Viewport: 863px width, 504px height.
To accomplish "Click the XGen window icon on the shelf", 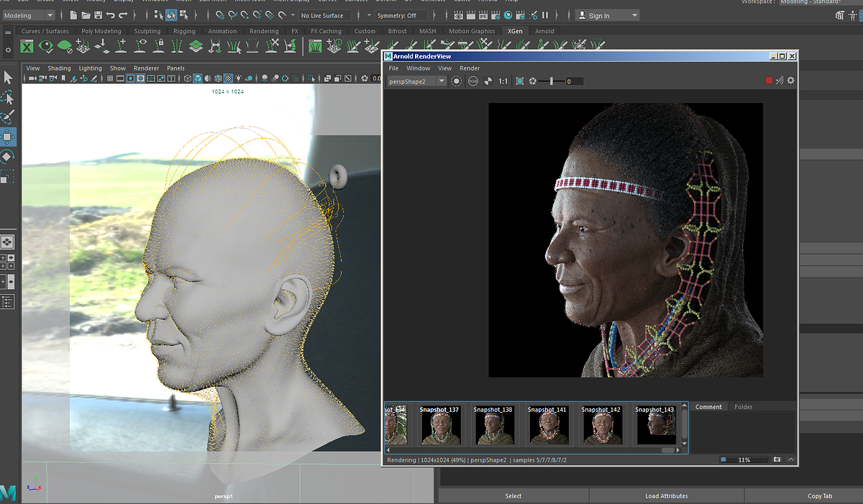I will tap(27, 47).
